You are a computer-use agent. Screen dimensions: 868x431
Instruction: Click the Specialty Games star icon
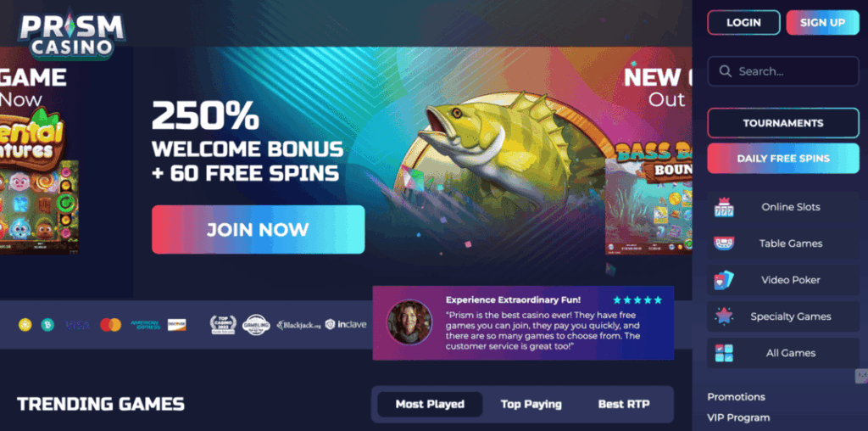point(724,316)
